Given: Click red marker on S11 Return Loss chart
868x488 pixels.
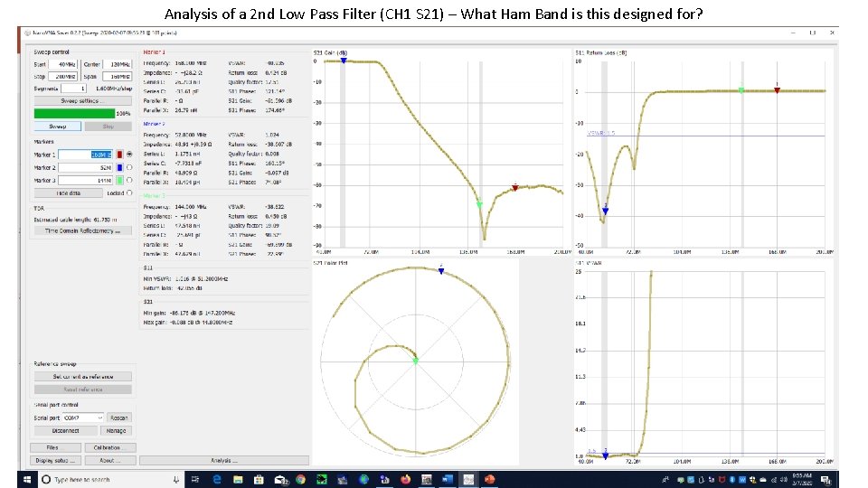Looking at the screenshot, I should click(x=778, y=89).
